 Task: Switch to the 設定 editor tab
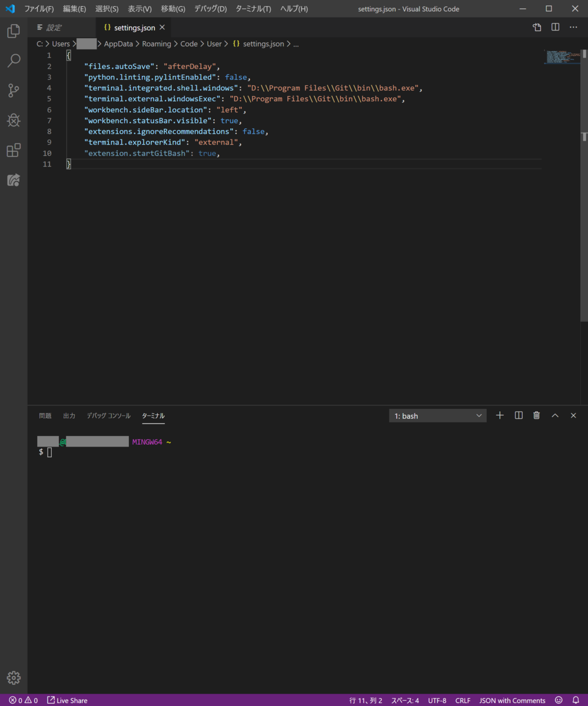click(x=61, y=28)
